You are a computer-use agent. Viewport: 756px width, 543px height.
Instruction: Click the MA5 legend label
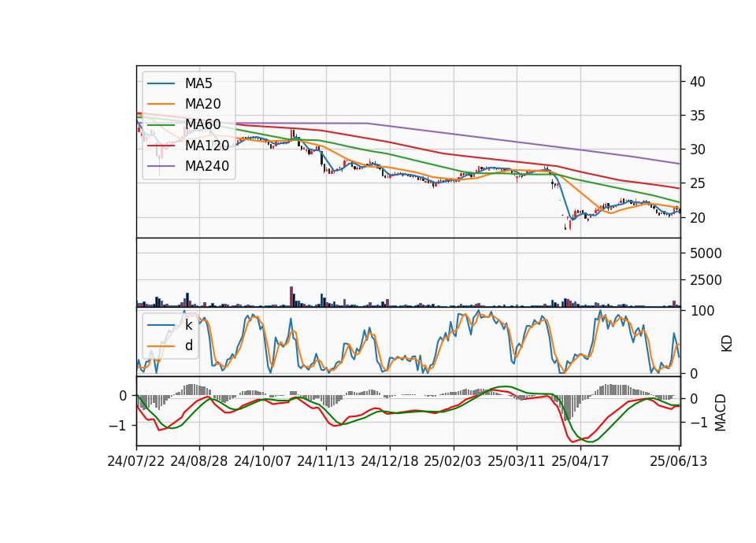click(x=198, y=83)
